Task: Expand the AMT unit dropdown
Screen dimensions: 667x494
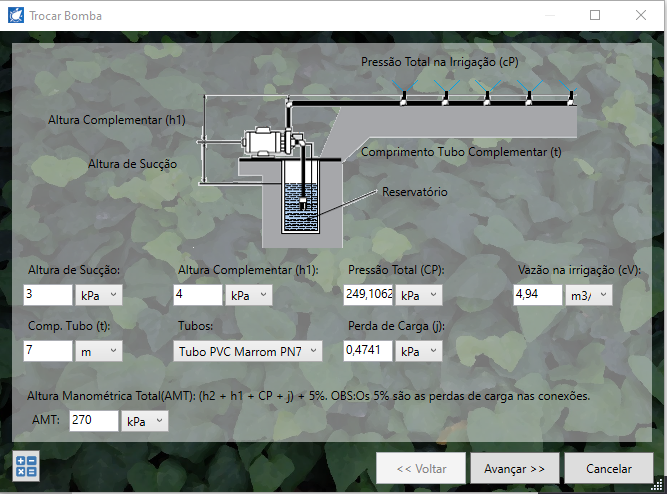Action: point(144,421)
